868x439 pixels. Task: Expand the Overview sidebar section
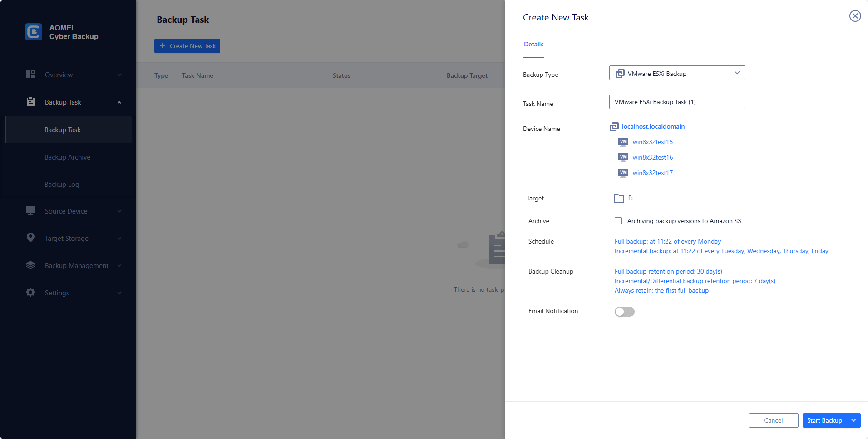coord(119,75)
